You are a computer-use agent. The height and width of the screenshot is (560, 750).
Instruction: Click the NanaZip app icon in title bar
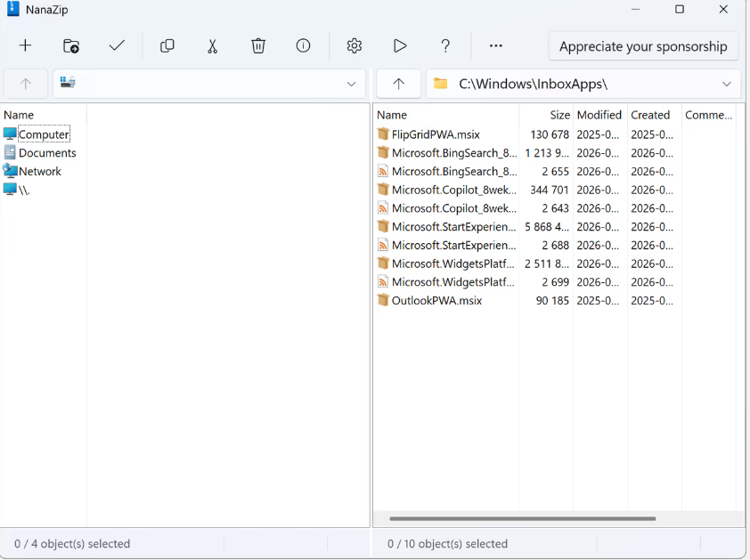pos(12,9)
